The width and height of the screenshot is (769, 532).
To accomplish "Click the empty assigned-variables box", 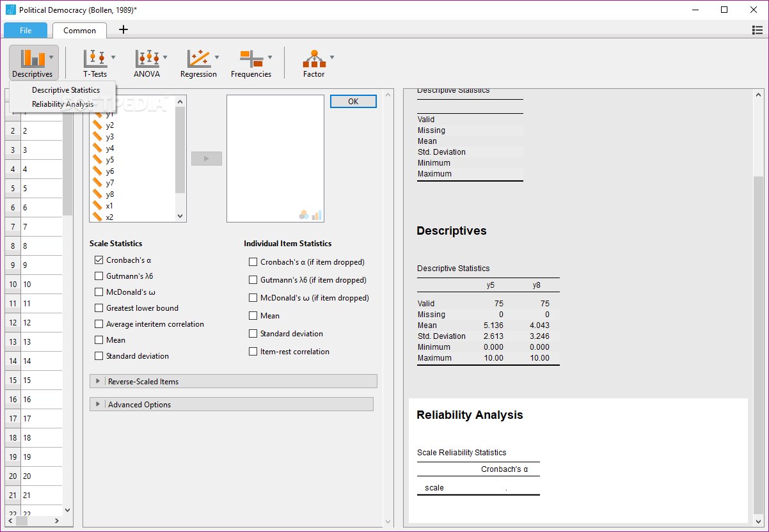I will tap(275, 159).
